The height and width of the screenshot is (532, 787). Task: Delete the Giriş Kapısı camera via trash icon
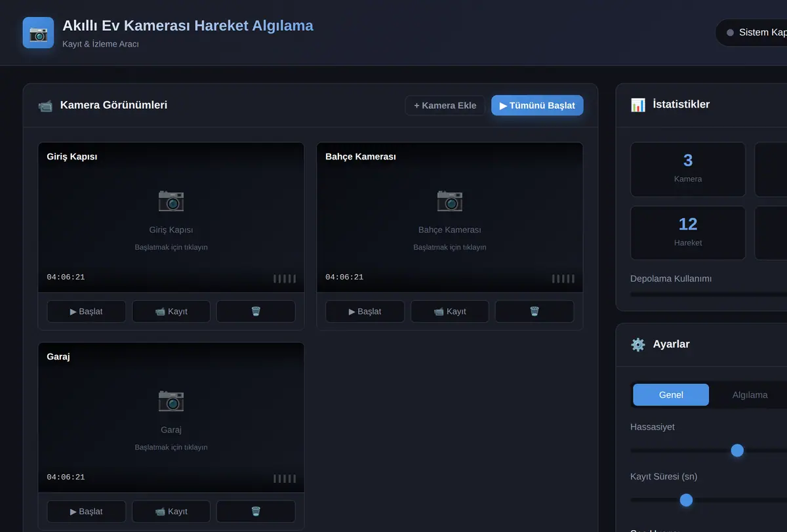(256, 311)
